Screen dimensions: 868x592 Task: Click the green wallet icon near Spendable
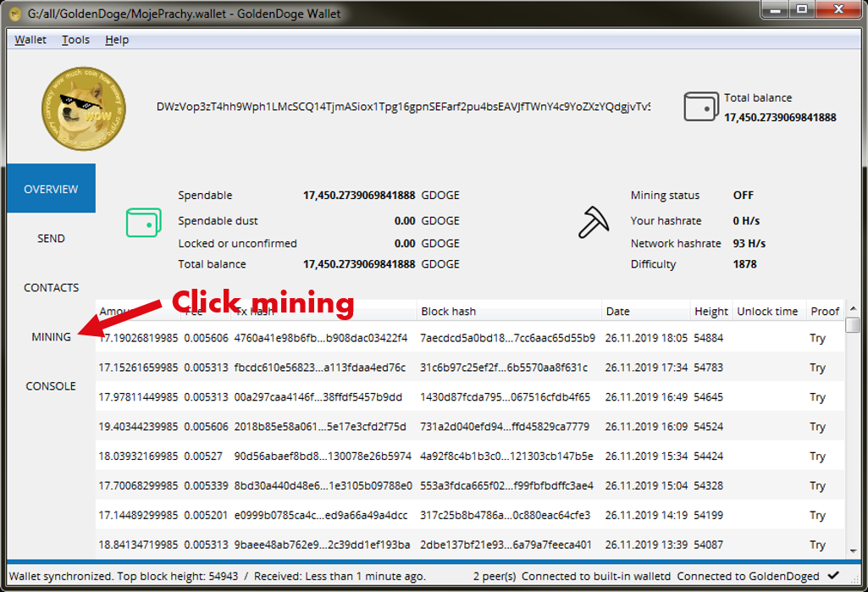(x=143, y=223)
